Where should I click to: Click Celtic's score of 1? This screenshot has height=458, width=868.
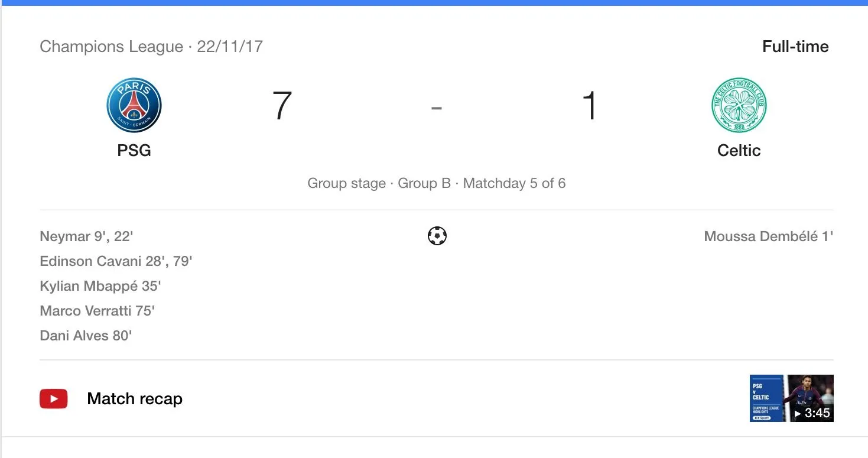pos(590,106)
